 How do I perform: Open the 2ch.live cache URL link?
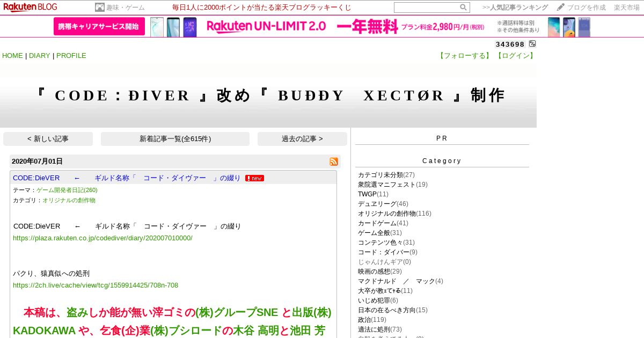pyautogui.click(x=96, y=285)
